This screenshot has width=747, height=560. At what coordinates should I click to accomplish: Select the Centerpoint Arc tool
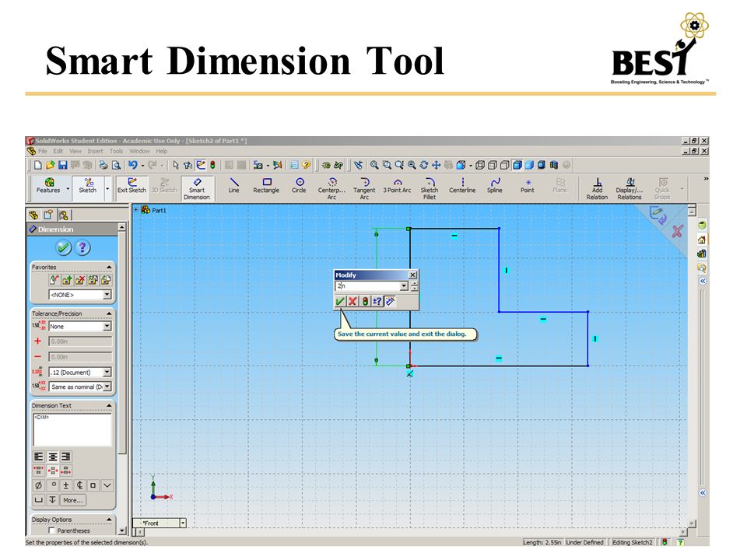[x=332, y=188]
